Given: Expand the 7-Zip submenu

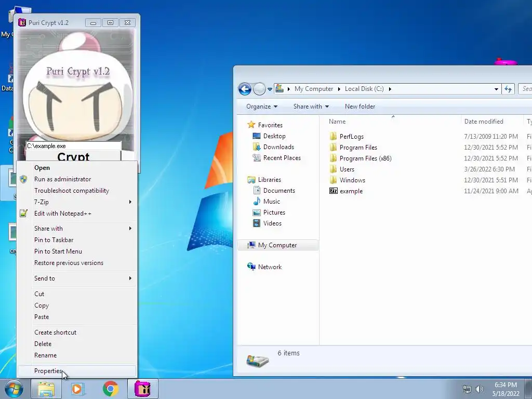Looking at the screenshot, I should coord(77,202).
